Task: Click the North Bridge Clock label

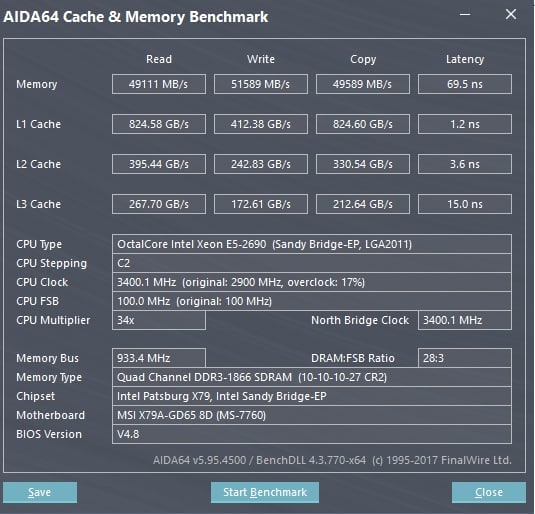Action: 360,320
